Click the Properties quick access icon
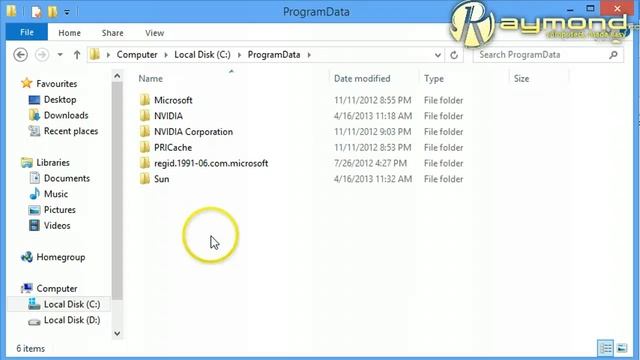The image size is (640, 360). (x=36, y=12)
